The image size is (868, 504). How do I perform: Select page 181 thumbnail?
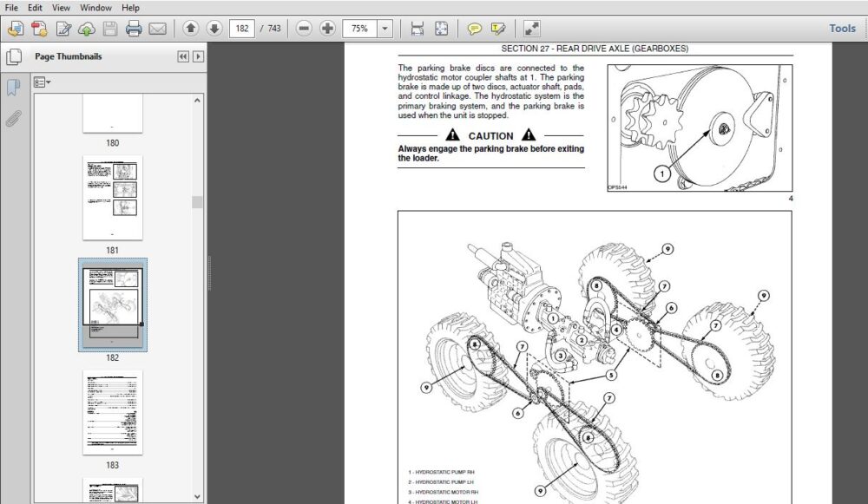[112, 198]
